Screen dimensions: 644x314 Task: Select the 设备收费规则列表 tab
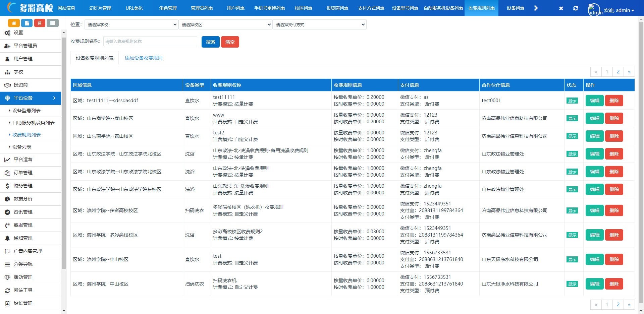[95, 58]
